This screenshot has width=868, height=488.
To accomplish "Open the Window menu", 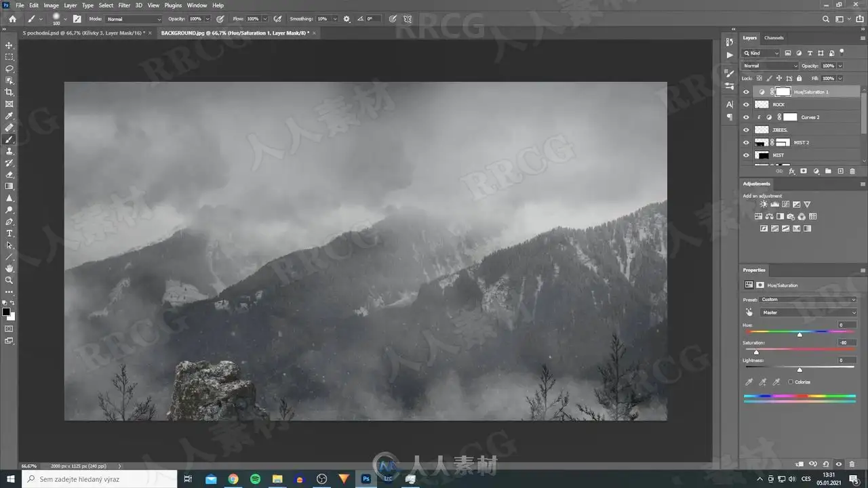I will [197, 5].
